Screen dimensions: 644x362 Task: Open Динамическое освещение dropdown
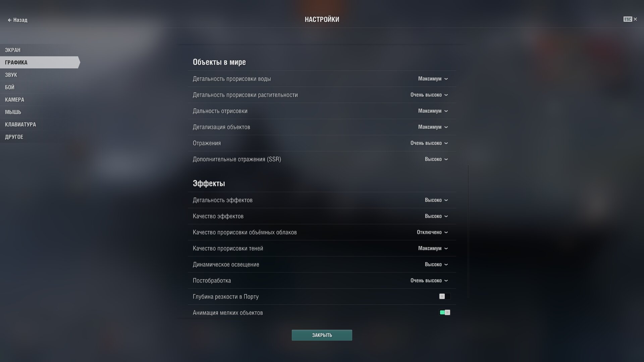[x=436, y=264]
